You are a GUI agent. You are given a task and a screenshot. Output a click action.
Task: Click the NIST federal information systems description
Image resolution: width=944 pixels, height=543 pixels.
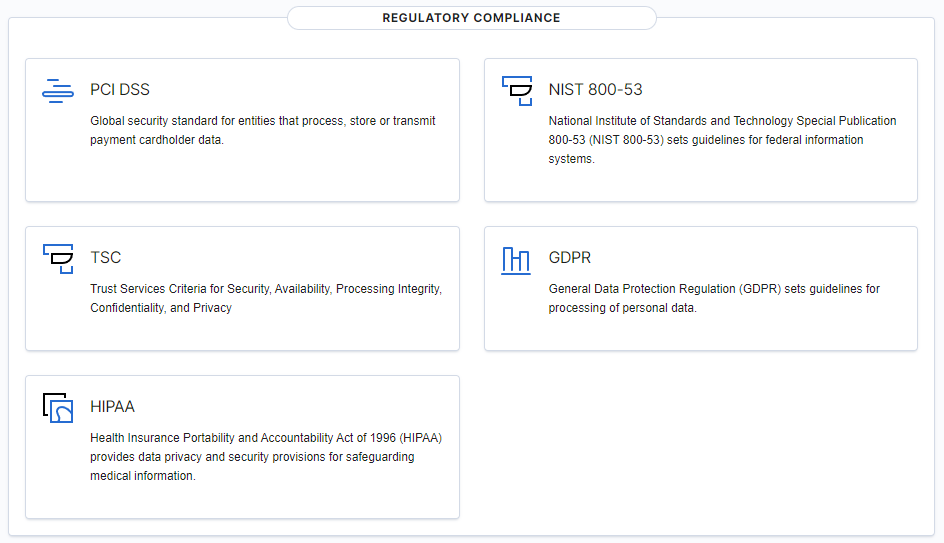722,140
